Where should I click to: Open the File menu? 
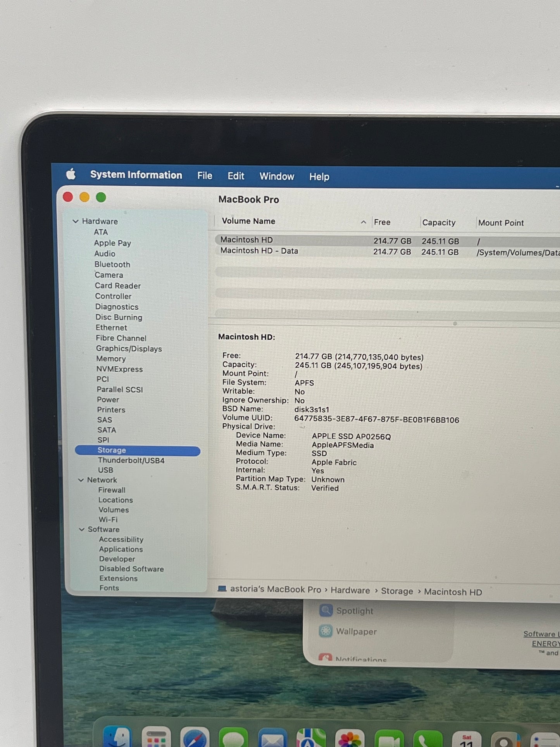click(205, 176)
